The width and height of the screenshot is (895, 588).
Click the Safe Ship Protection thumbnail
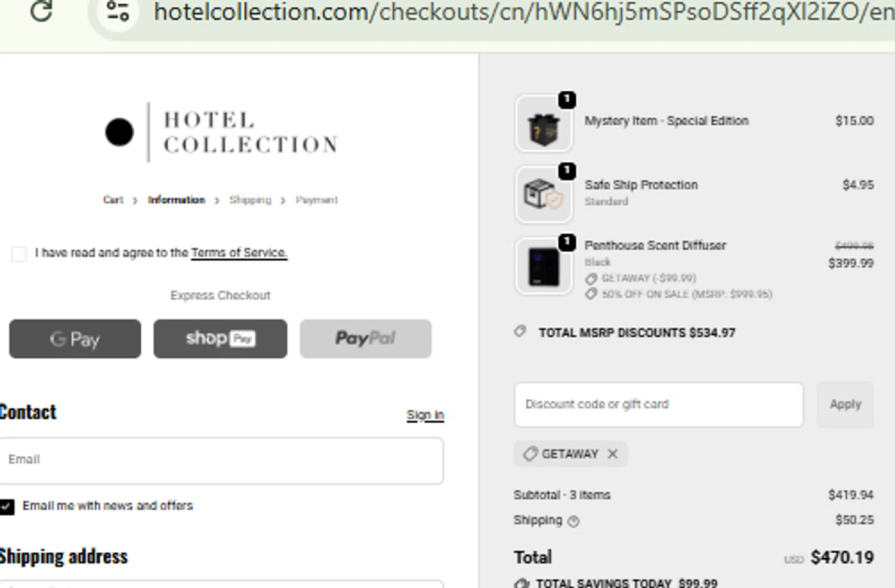tap(544, 195)
